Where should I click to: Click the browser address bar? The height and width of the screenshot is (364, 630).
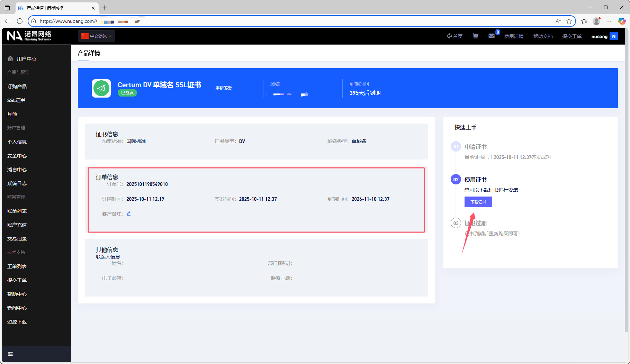click(x=277, y=21)
